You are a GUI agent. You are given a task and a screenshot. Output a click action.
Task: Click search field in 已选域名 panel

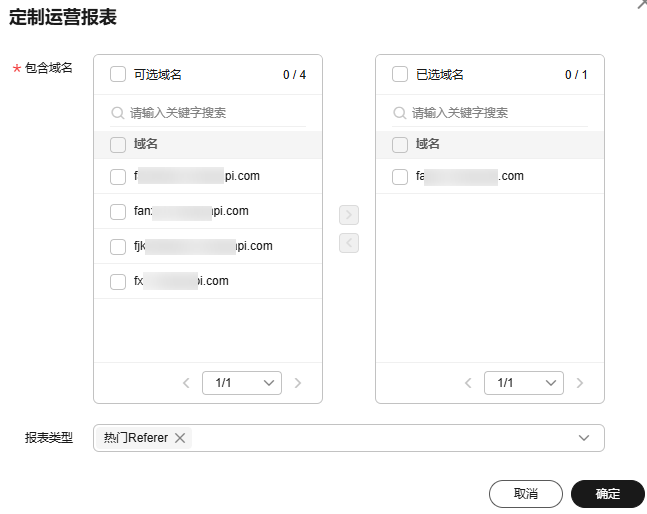tap(490, 113)
